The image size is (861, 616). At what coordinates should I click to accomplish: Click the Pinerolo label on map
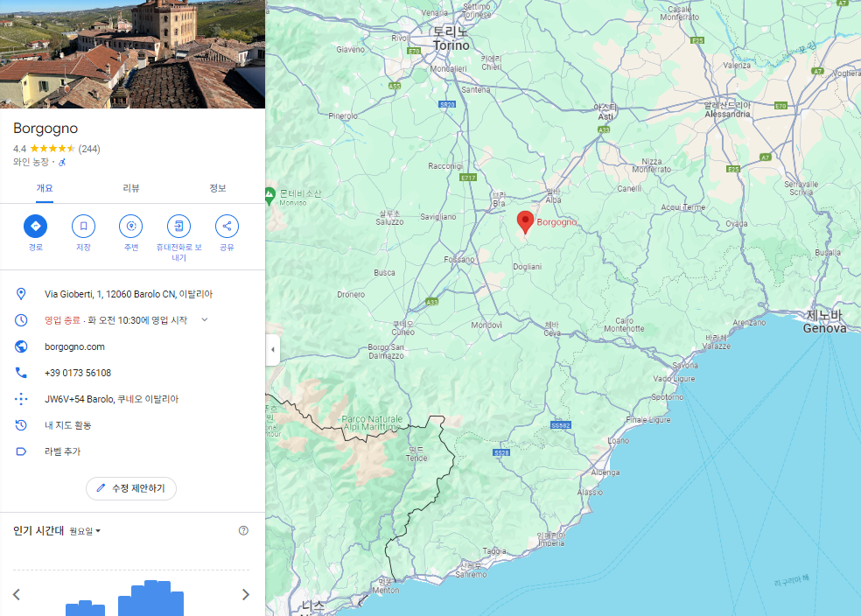pyautogui.click(x=343, y=115)
